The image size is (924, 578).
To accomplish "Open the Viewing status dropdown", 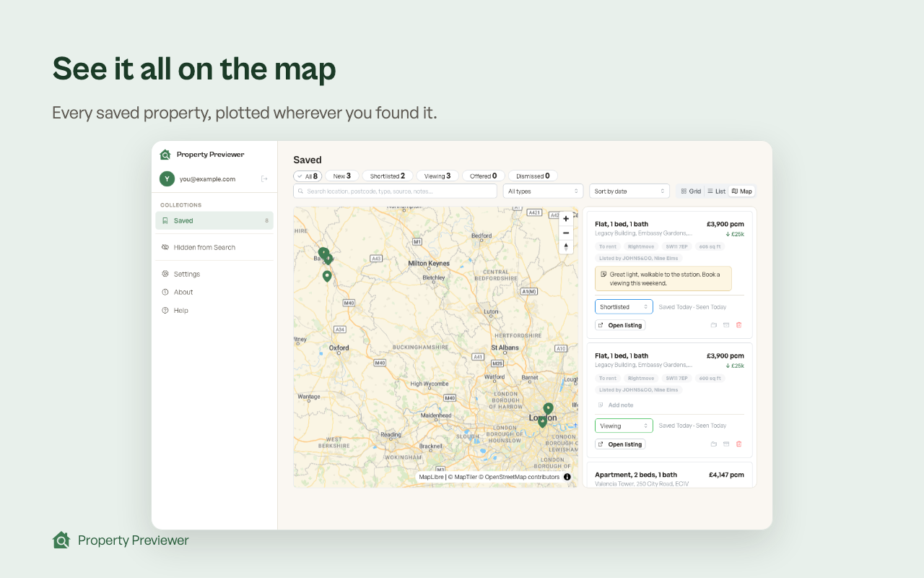I will tap(624, 426).
